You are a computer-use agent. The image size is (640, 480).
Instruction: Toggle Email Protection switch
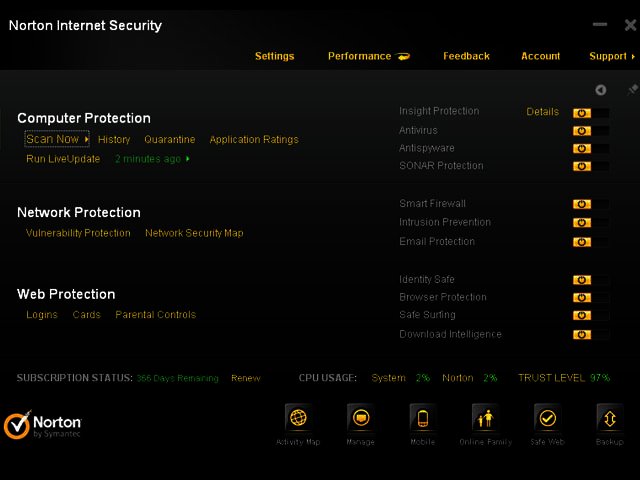[591, 242]
